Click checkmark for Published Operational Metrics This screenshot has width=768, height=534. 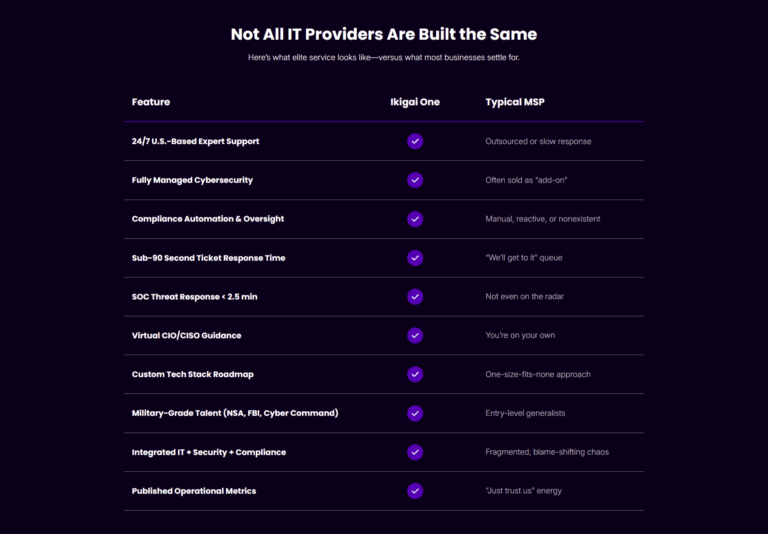(415, 491)
